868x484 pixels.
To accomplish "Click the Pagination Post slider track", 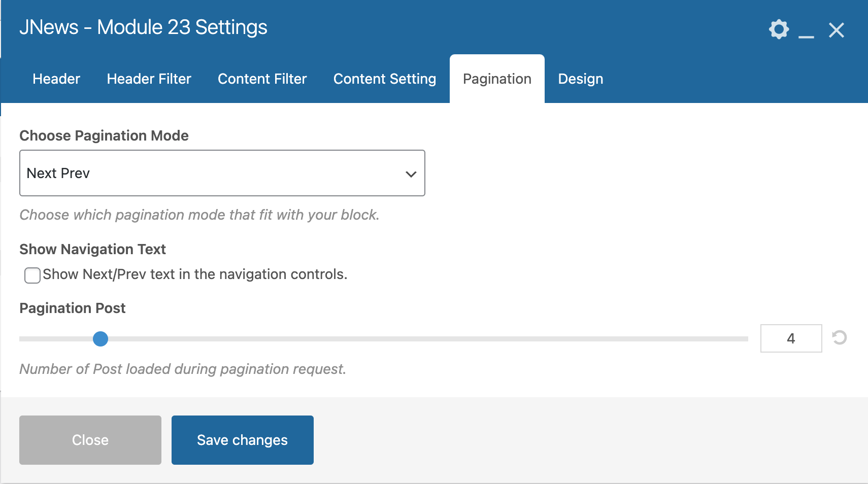I will click(x=384, y=339).
